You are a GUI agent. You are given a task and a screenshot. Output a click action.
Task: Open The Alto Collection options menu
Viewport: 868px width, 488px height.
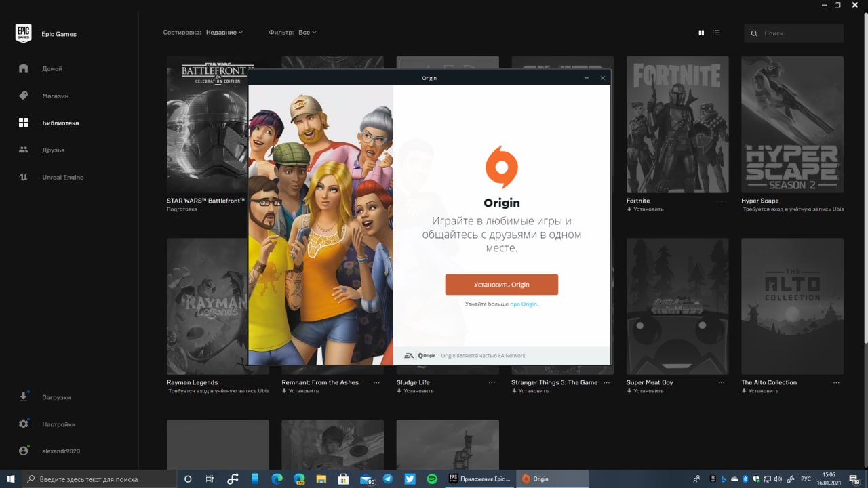click(836, 383)
